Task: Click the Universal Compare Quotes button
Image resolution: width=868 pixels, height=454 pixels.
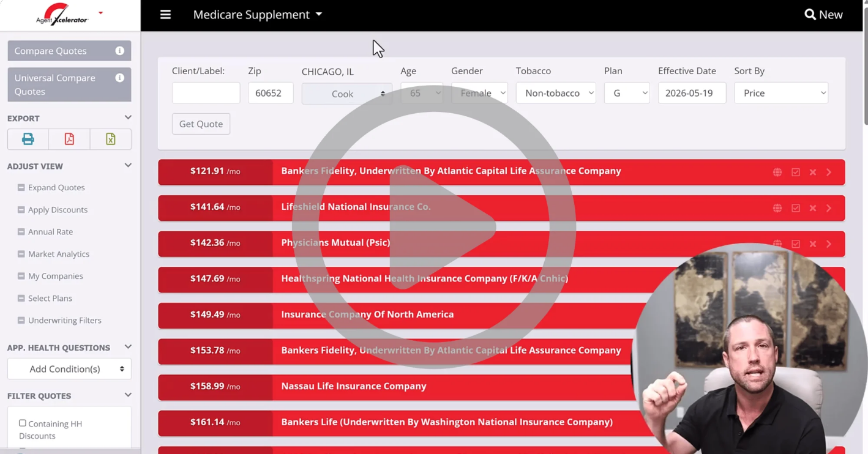Action: click(69, 84)
